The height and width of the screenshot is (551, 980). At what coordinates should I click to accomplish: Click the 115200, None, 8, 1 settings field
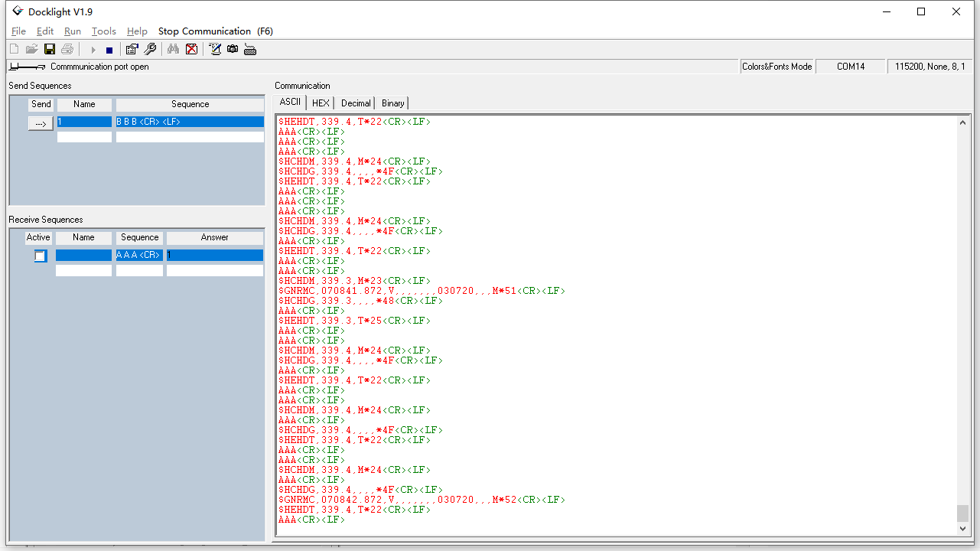pyautogui.click(x=930, y=67)
